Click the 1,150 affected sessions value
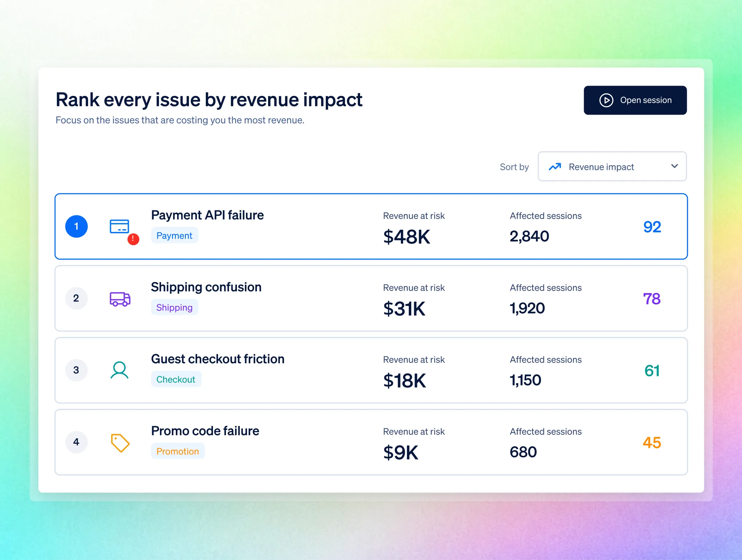The width and height of the screenshot is (742, 560). [x=525, y=380]
